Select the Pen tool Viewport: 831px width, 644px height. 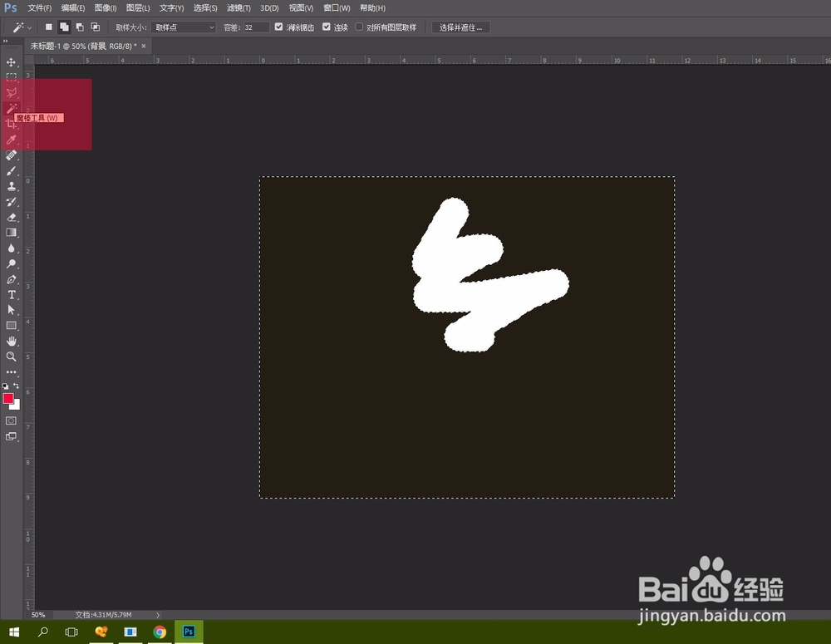click(x=11, y=279)
